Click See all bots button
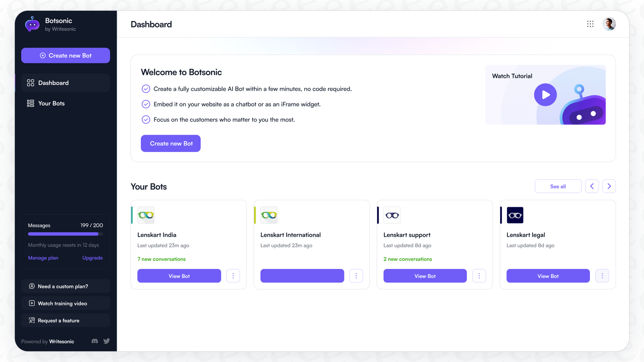644x362 pixels. click(x=558, y=186)
